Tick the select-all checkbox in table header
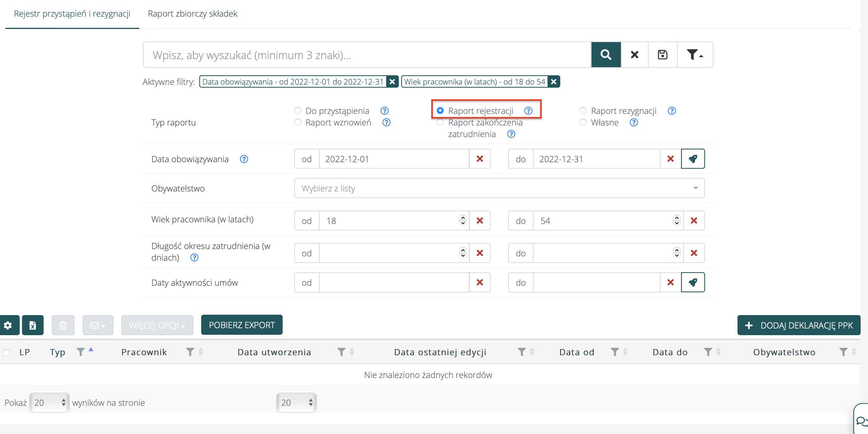868x434 pixels. point(7,353)
